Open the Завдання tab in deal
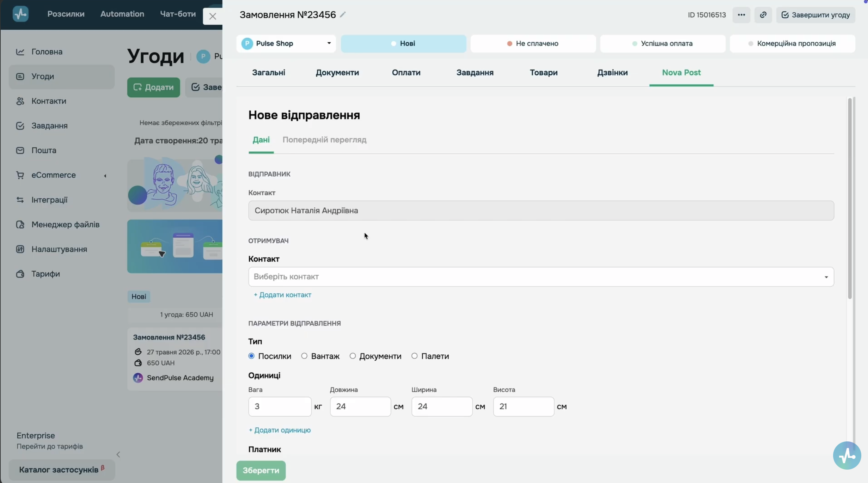The width and height of the screenshot is (868, 483). coord(475,73)
